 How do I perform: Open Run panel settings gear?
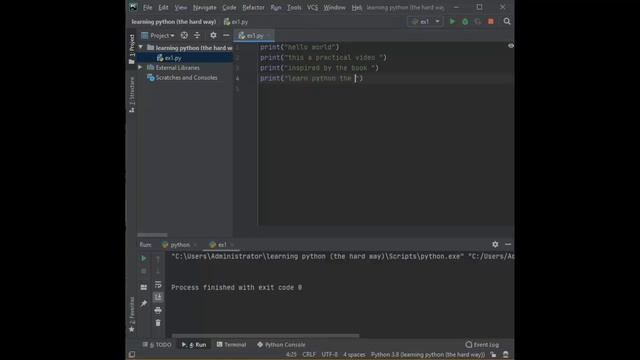coord(495,244)
